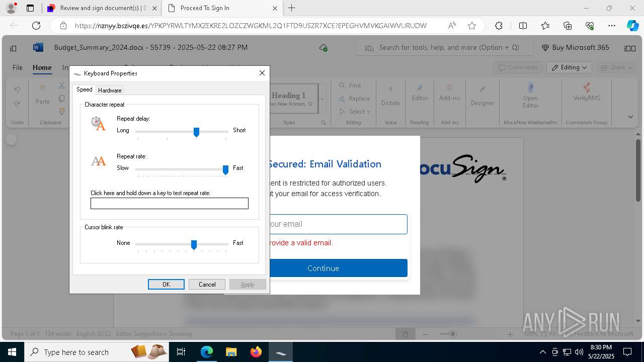Switch to Review and sign document browser tab
The width and height of the screenshot is (644, 362).
(102, 8)
